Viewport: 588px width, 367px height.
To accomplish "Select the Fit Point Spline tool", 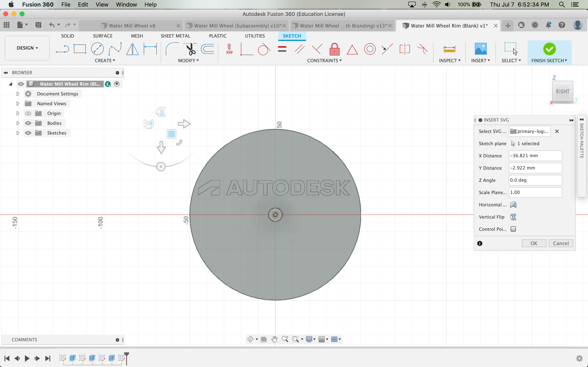I will click(115, 49).
